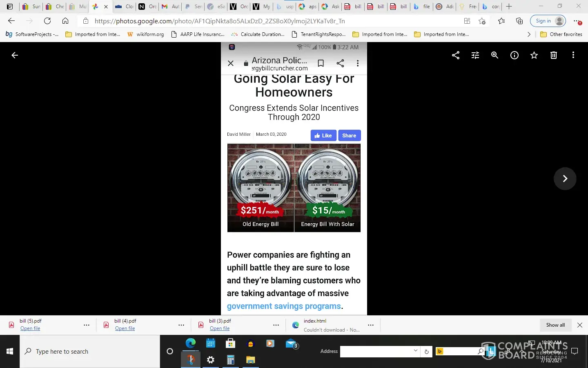
Task: Open Google Photos more options menu
Action: coord(573,55)
